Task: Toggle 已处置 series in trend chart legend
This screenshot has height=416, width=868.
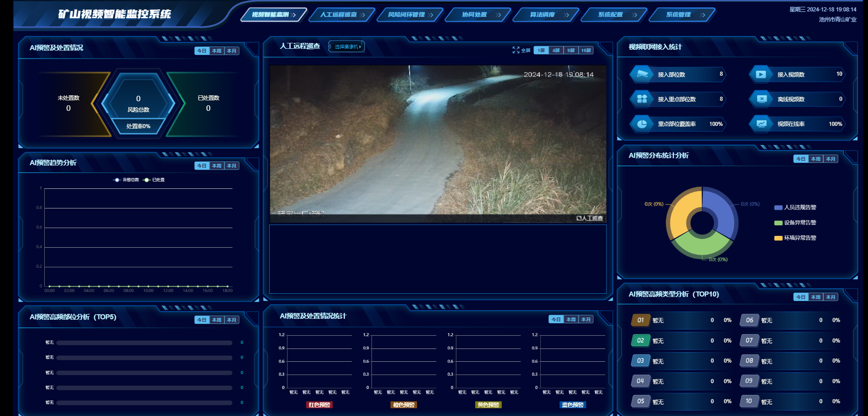Action: [x=154, y=180]
